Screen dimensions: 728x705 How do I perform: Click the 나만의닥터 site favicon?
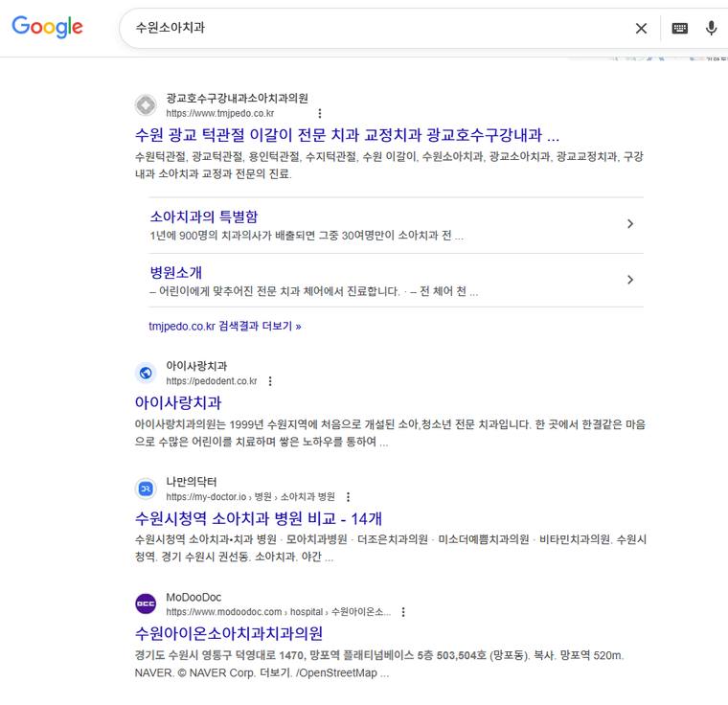[x=146, y=489]
